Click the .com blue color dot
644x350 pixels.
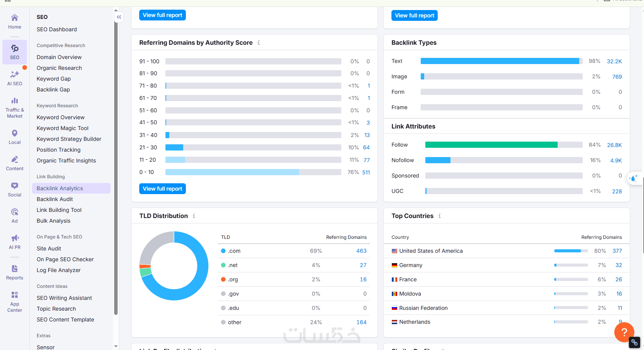[223, 251]
